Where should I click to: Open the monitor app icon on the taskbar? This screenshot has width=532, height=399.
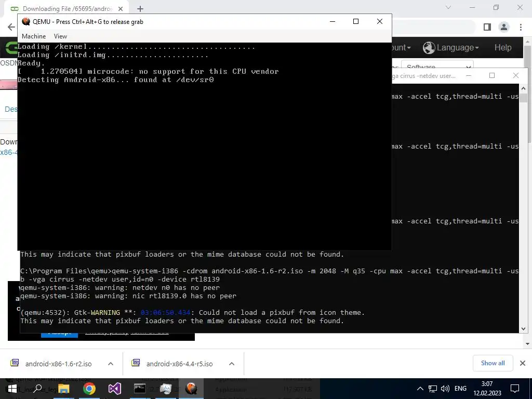(x=166, y=389)
